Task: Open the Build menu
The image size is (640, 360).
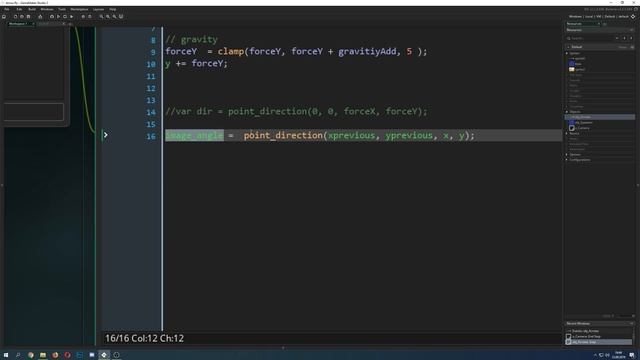Action: (x=32, y=9)
